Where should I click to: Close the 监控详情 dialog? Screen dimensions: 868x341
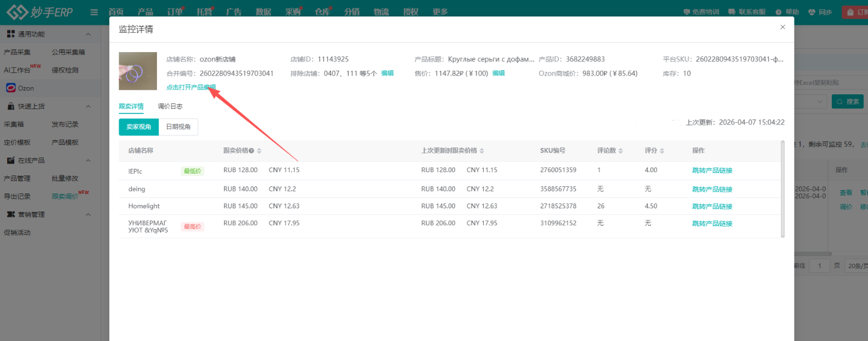782,27
